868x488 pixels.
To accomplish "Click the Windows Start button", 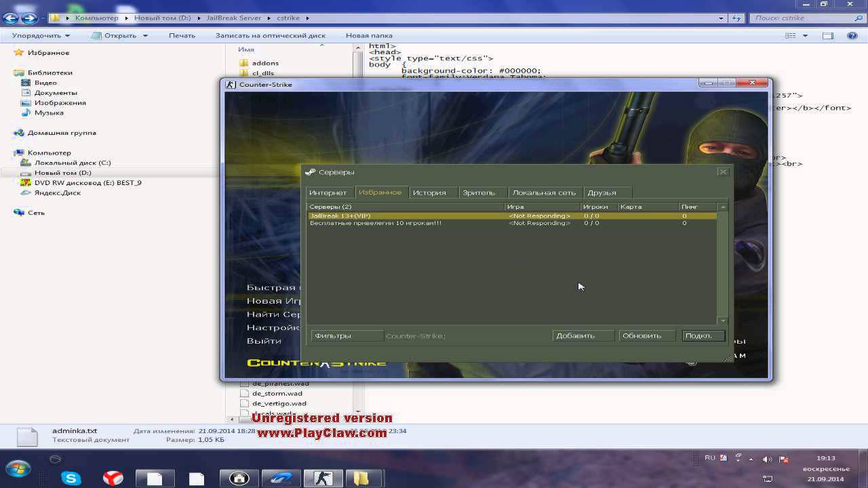I will click(x=18, y=469).
